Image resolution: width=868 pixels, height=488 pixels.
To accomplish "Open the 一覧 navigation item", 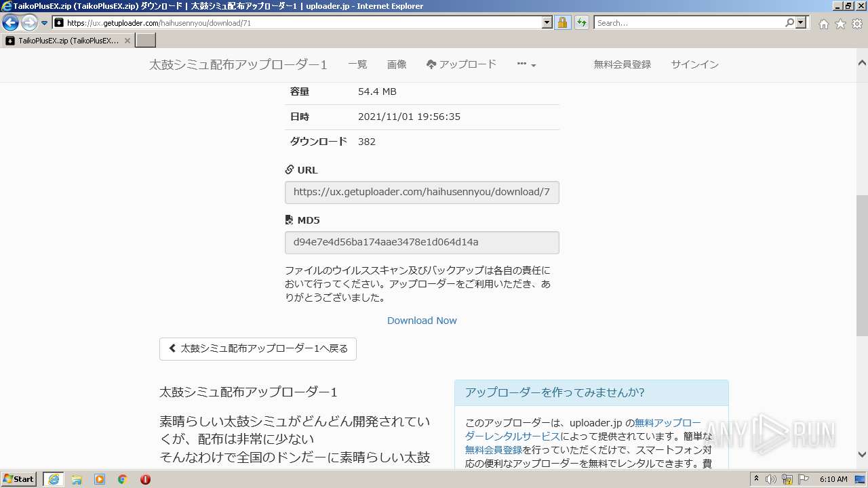I will [x=357, y=64].
